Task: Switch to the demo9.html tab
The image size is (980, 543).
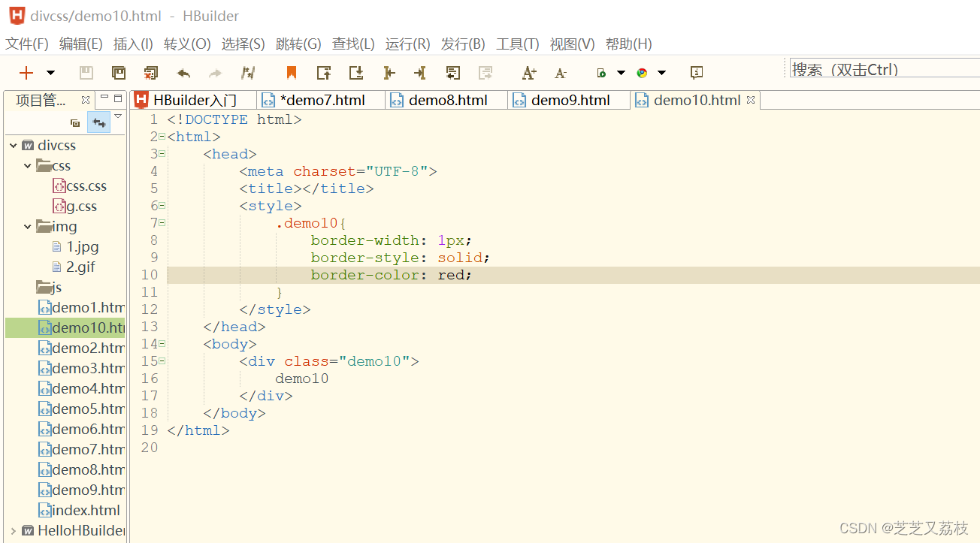Action: (570, 100)
